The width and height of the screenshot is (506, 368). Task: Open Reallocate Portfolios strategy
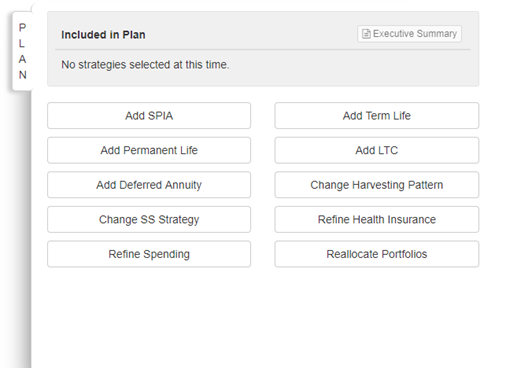pyautogui.click(x=377, y=254)
